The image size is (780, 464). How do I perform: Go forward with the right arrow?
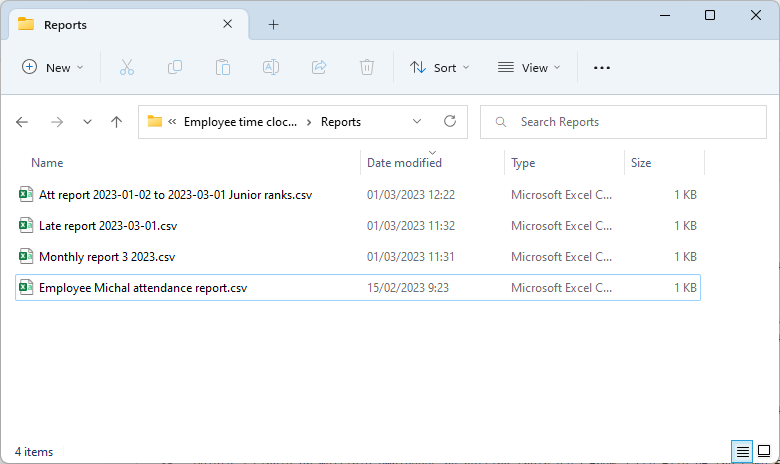[x=57, y=122]
